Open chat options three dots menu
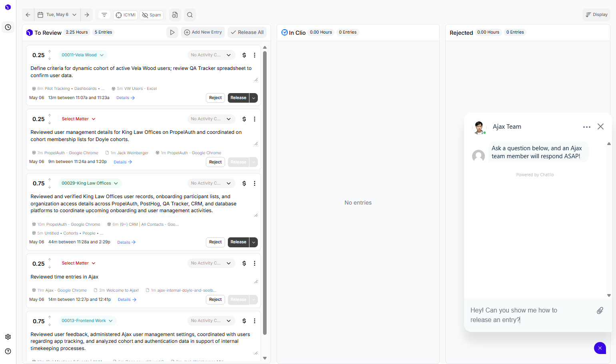 tap(587, 127)
